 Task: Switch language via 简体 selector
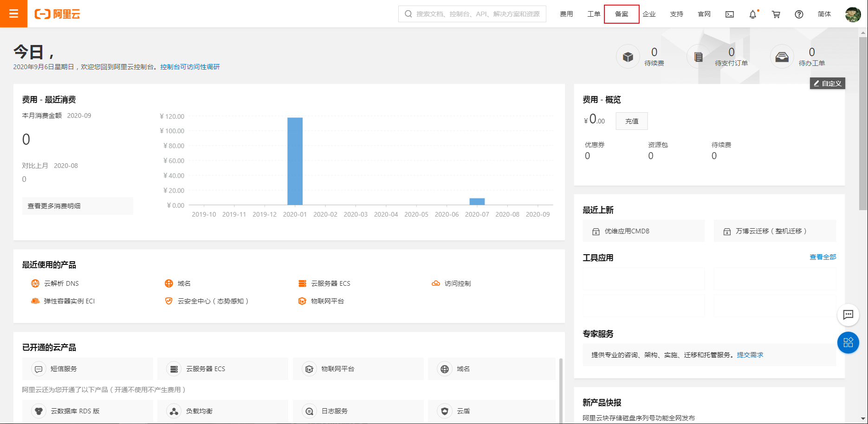click(x=824, y=14)
